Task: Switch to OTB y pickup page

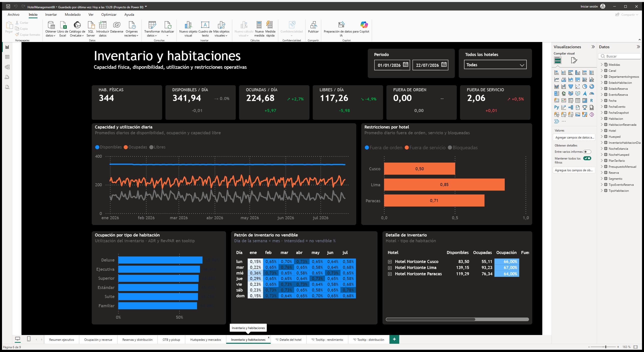Action: 171,339
